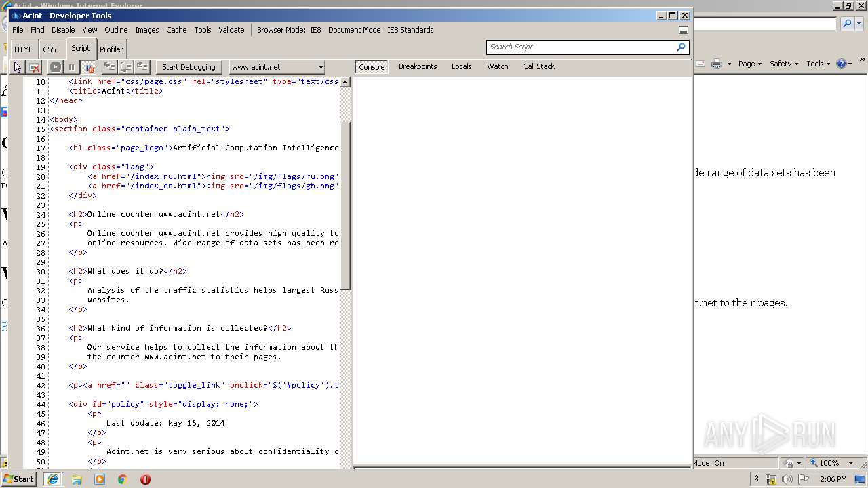Open the Browser Mode: IE8 menu

(289, 30)
